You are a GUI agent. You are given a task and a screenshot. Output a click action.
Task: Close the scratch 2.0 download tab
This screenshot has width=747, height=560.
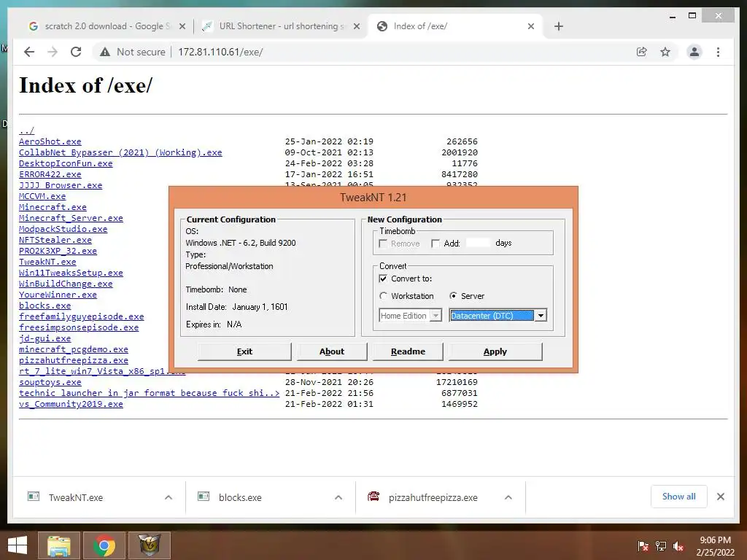pyautogui.click(x=182, y=27)
